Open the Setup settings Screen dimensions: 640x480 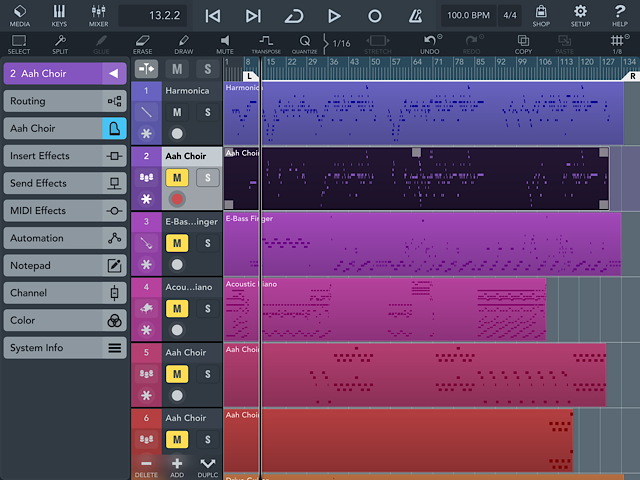coord(580,16)
